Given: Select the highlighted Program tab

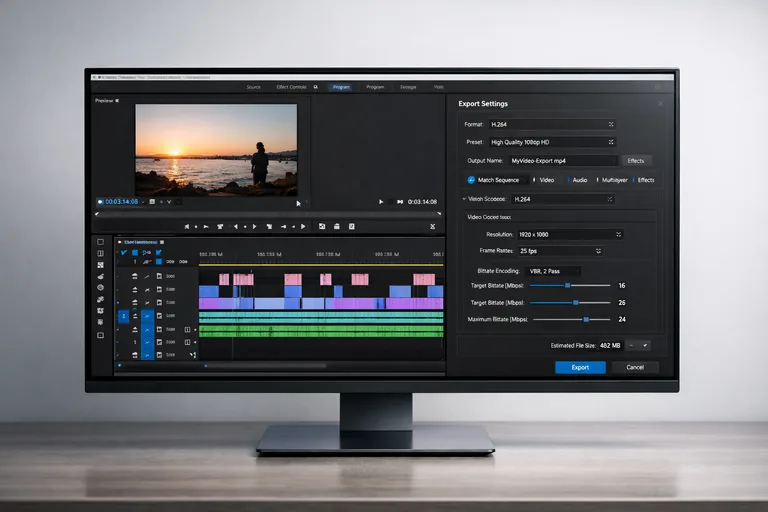Looking at the screenshot, I should 341,87.
